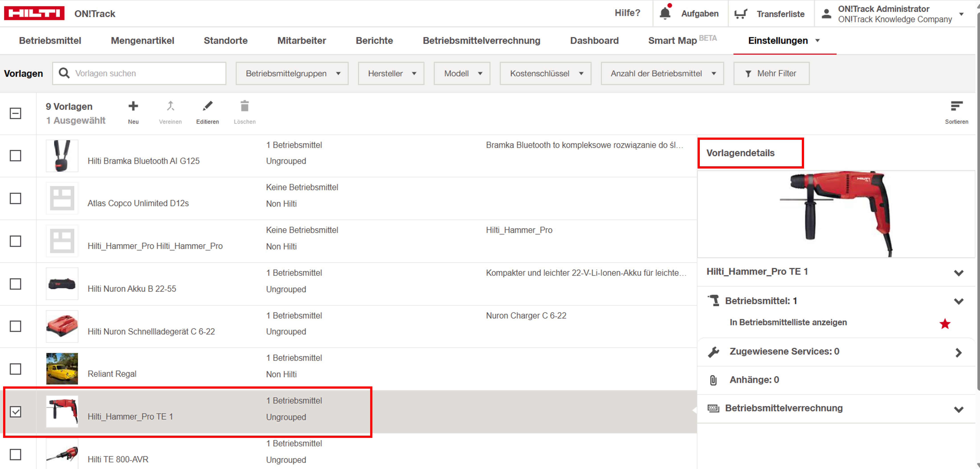Open the Hersteller filter dropdown
This screenshot has height=469, width=980.
pyautogui.click(x=391, y=73)
